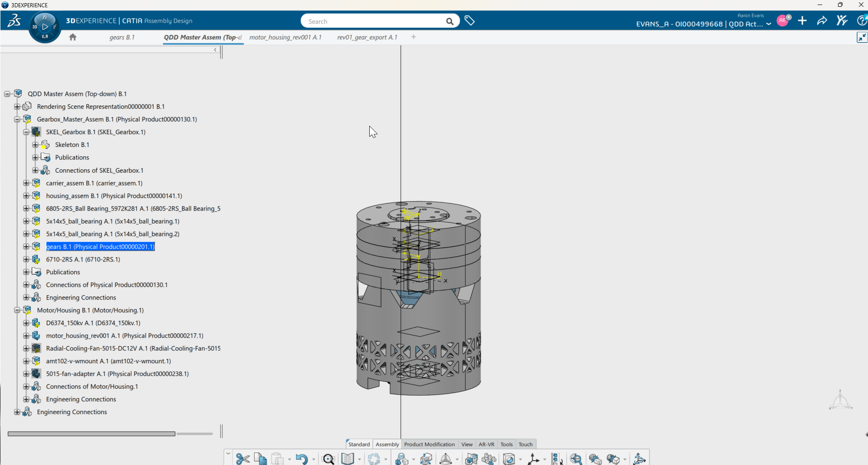The image size is (868, 465).
Task: Open the 3D compass play button
Action: click(x=45, y=27)
